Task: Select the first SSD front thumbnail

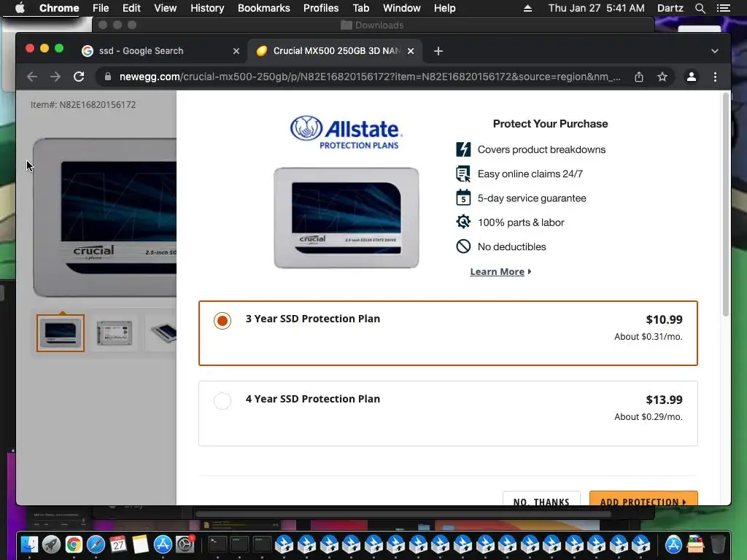Action: point(61,332)
